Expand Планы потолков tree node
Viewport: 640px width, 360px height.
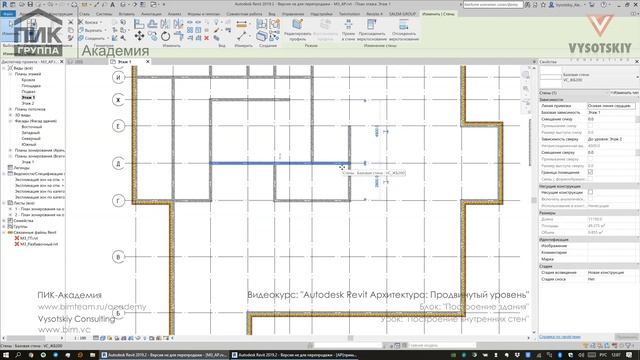click(10, 109)
